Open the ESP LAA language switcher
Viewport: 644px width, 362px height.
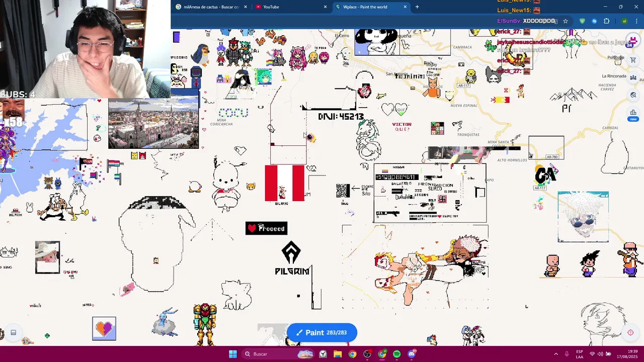coord(580,354)
